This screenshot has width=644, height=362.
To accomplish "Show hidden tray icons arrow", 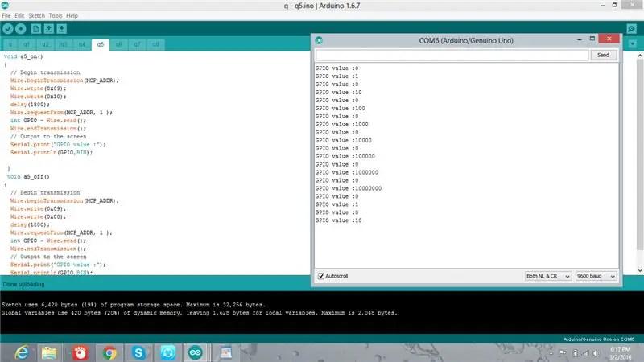I will point(551,353).
